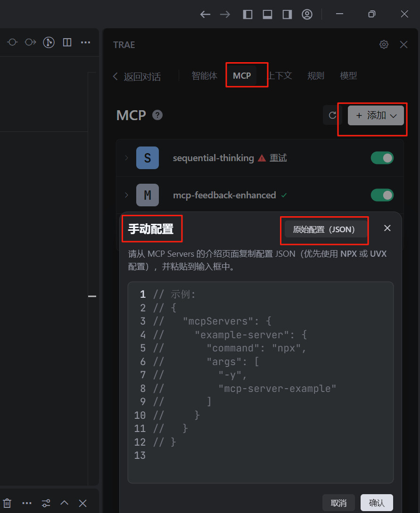This screenshot has height=513, width=420.
Task: Switch to the 智能体 tab
Action: click(204, 76)
